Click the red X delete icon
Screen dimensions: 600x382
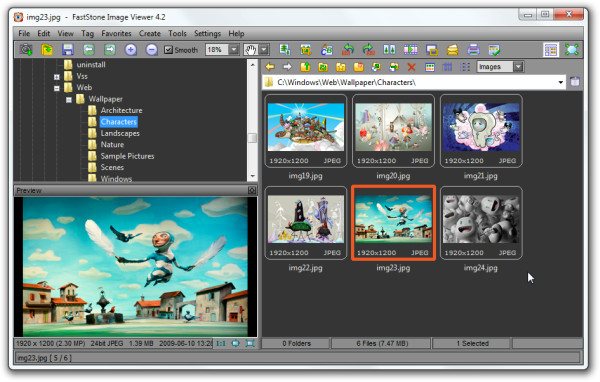click(x=411, y=67)
